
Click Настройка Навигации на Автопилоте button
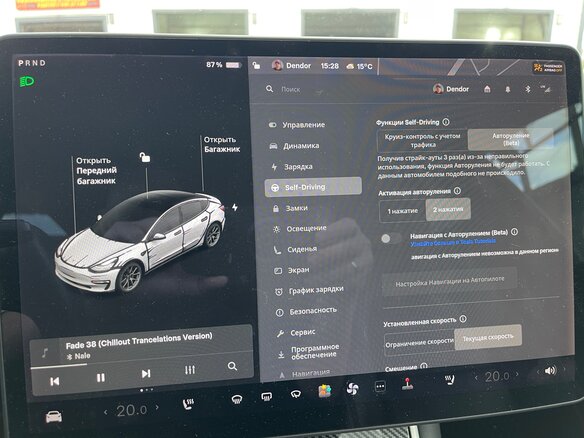(450, 281)
